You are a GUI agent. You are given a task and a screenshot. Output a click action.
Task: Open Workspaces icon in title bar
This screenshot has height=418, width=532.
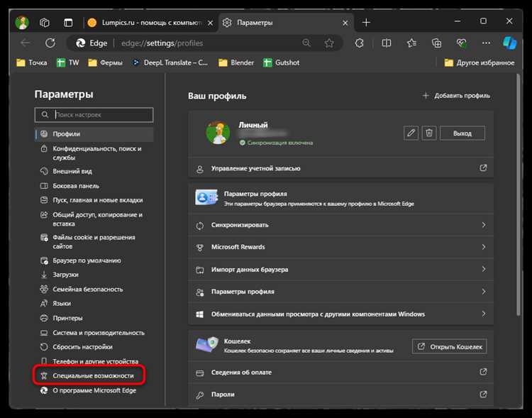(45, 23)
